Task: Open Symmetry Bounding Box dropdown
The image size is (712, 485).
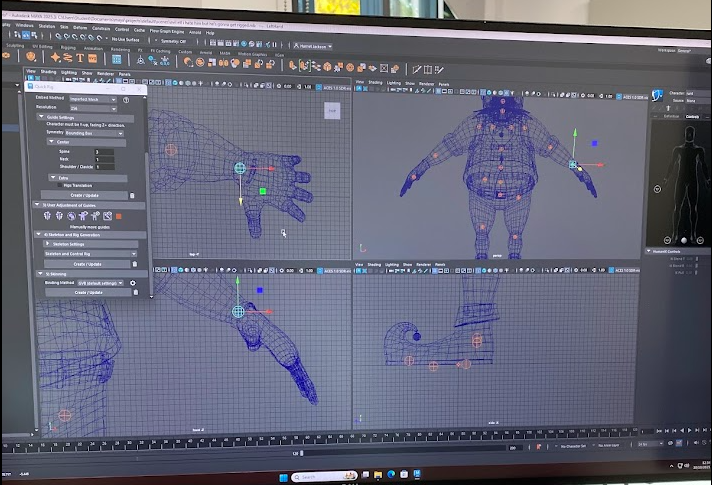Action: click(94, 133)
